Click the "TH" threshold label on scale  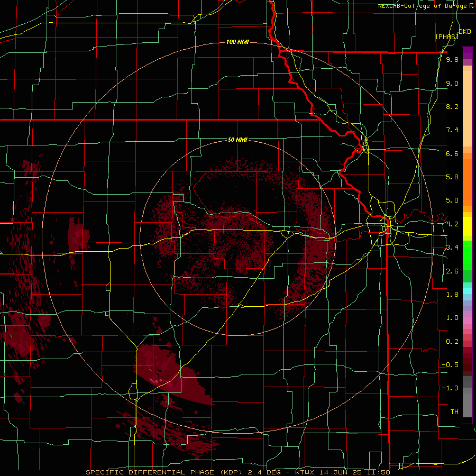click(454, 412)
